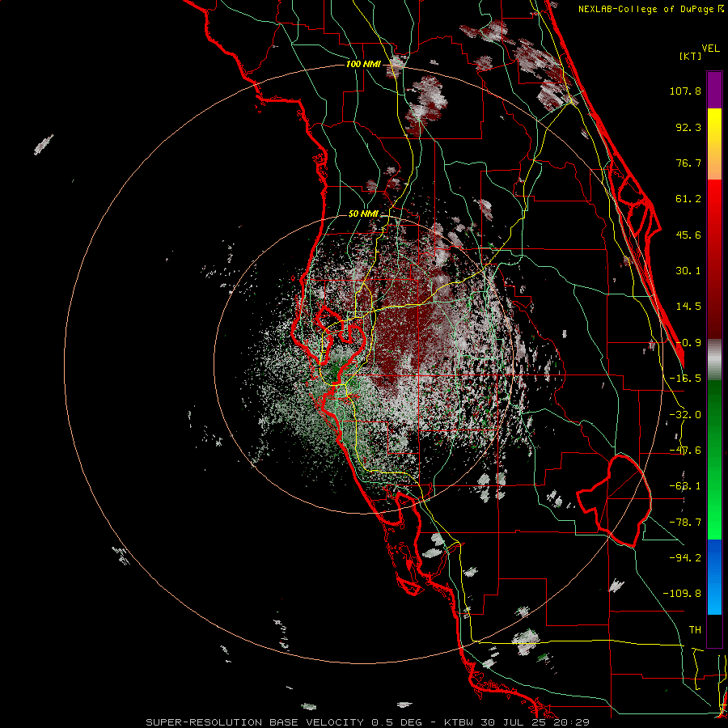Click the 14.5 velocity scale value
Image resolution: width=728 pixels, height=728 pixels.
coord(688,307)
